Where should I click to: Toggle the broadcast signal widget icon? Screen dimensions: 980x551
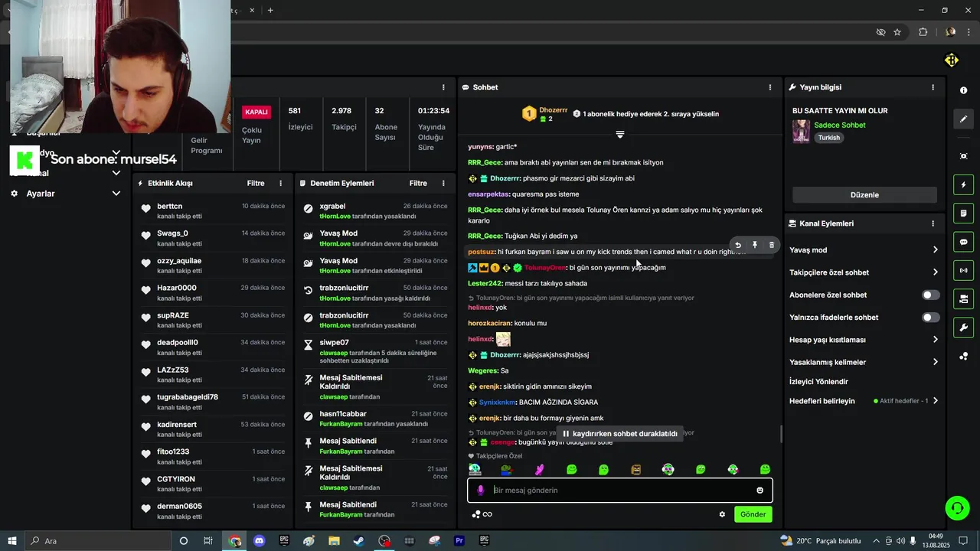click(963, 270)
